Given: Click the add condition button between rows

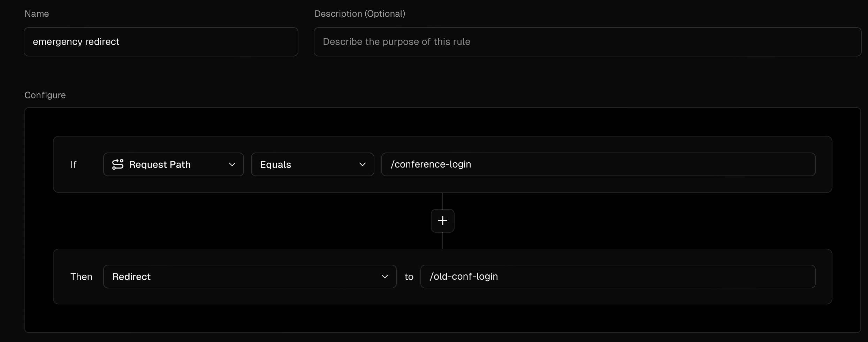Looking at the screenshot, I should point(442,220).
